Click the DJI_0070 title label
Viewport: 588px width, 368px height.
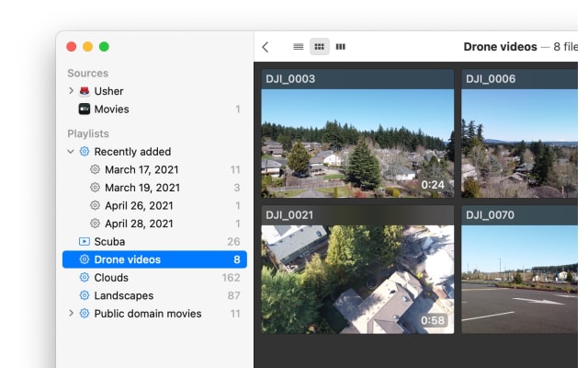point(490,215)
